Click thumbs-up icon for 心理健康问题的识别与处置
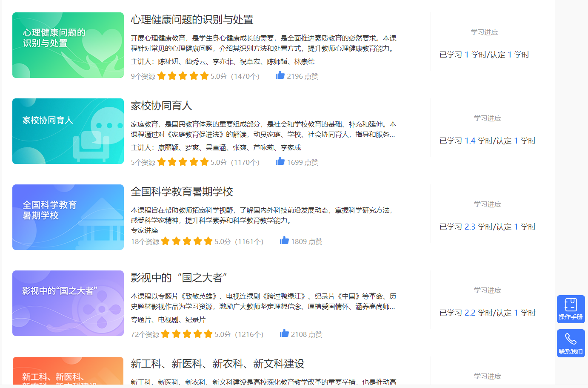This screenshot has width=588, height=388. [x=280, y=75]
